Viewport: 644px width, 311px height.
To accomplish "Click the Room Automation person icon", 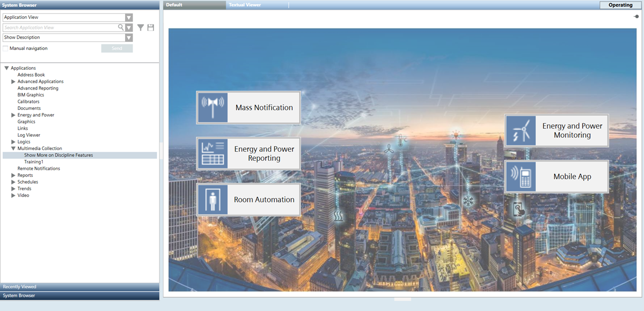I will [212, 199].
